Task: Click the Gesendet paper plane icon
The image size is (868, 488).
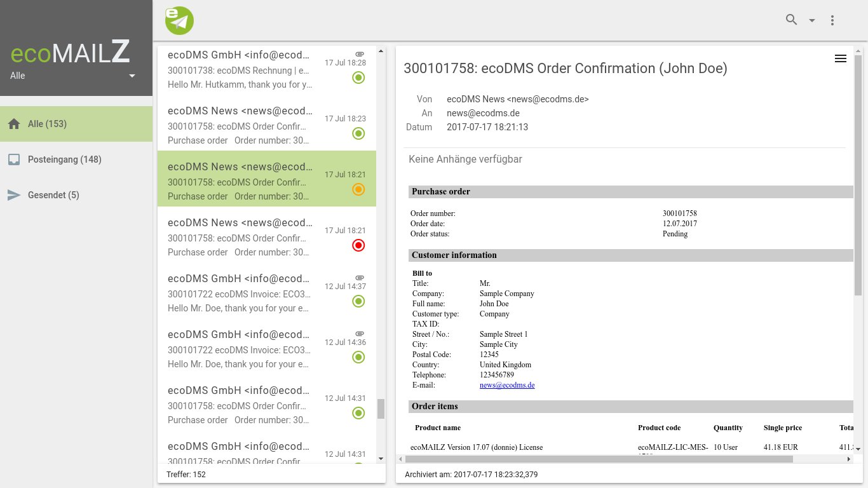Action: (x=14, y=195)
